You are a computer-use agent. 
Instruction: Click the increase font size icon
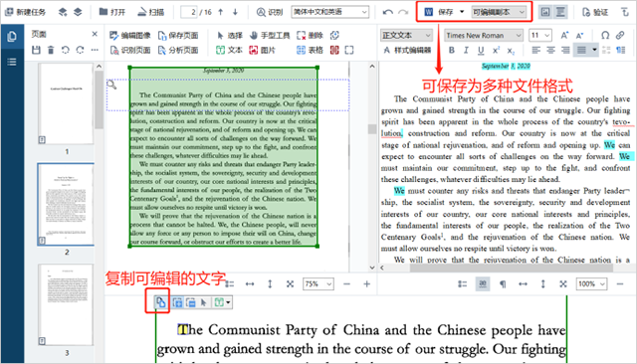click(x=564, y=35)
